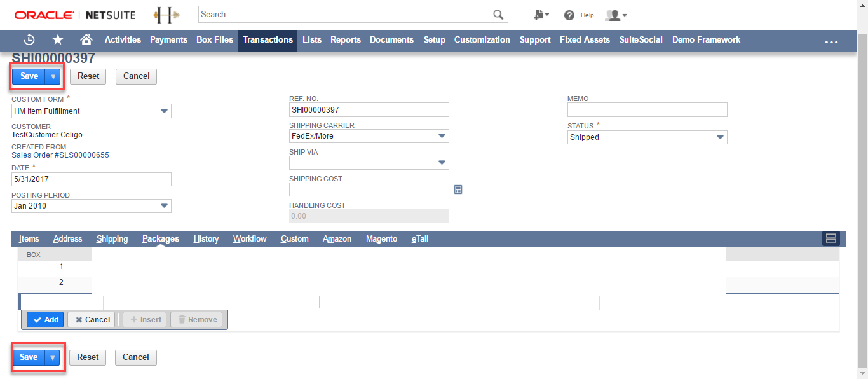Open the Reports menu
Image resolution: width=868 pixels, height=379 pixels.
(x=346, y=39)
